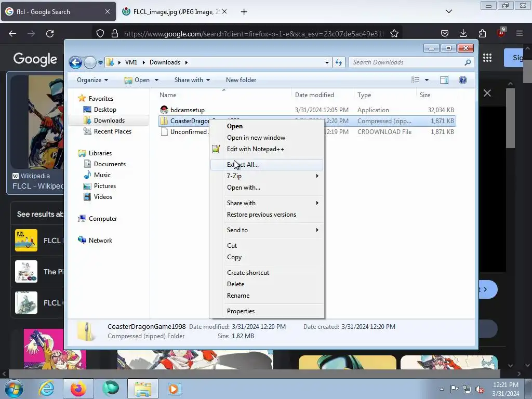Open the 7-Zip submenu
The height and width of the screenshot is (399, 532).
[267, 176]
